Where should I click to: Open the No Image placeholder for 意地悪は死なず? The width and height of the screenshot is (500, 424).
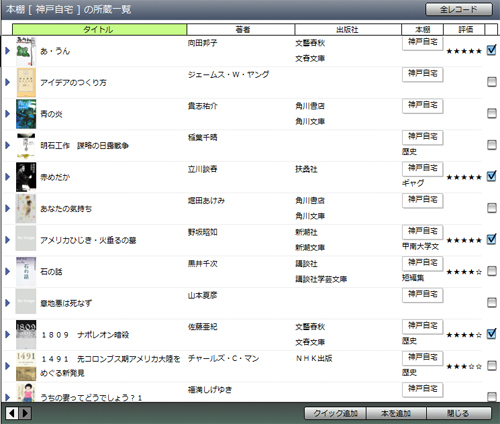26,301
